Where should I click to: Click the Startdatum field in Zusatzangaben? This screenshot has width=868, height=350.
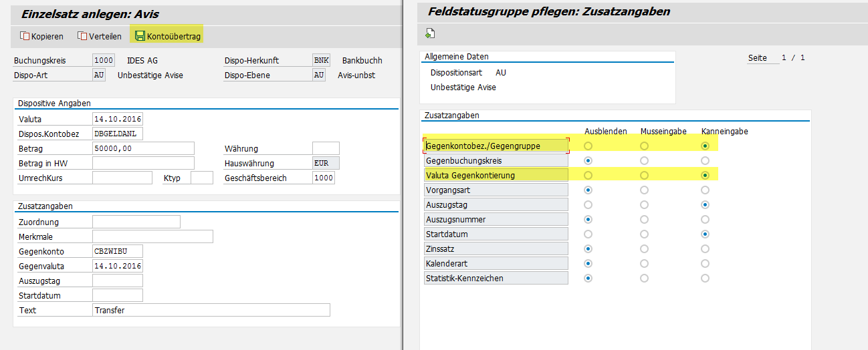click(118, 295)
